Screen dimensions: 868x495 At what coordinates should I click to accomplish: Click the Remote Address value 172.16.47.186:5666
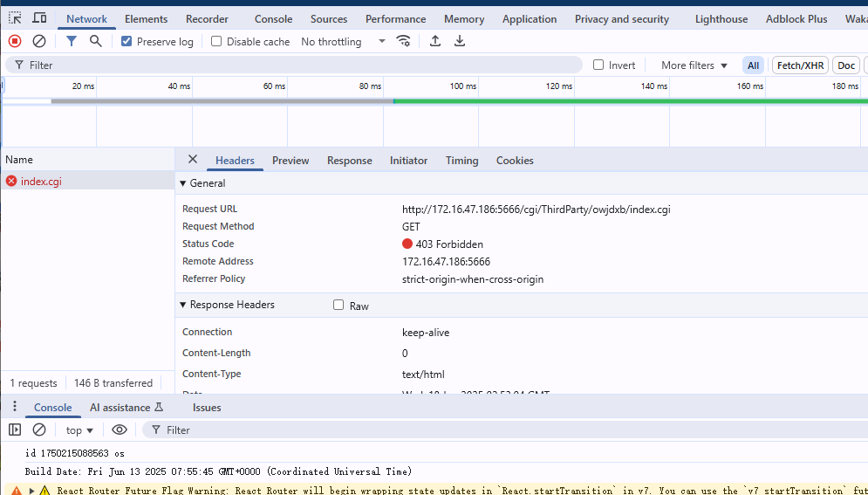point(446,261)
